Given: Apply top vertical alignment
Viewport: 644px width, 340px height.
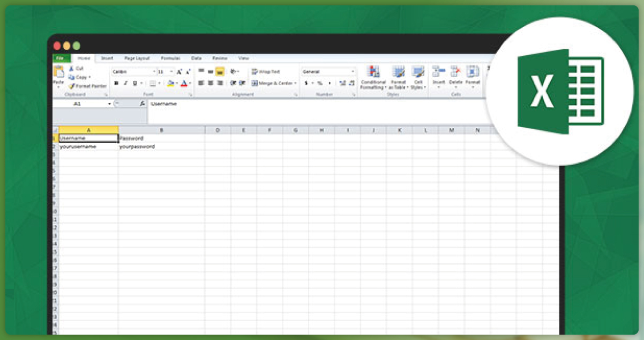Looking at the screenshot, I should [201, 71].
